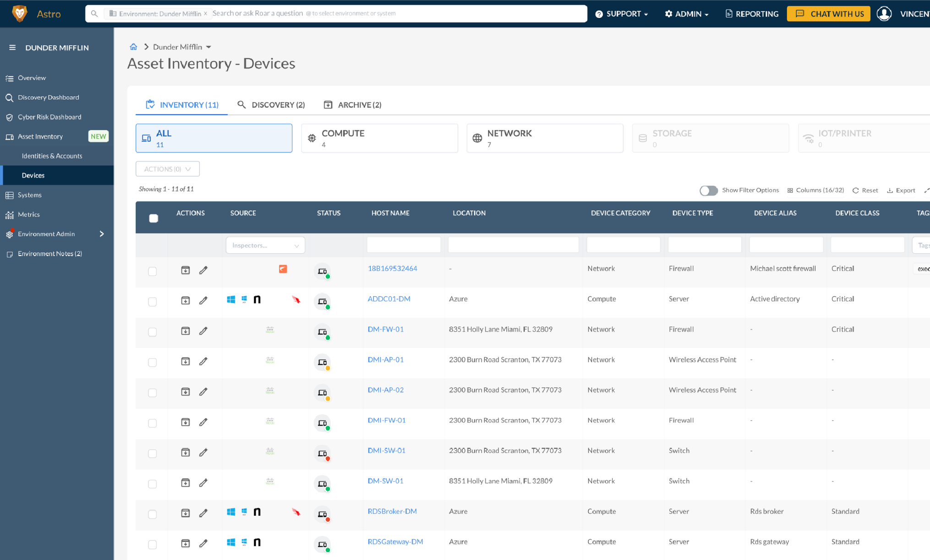The image size is (930, 560).
Task: Edit ADDC01-DM with pencil icon
Action: 203,300
